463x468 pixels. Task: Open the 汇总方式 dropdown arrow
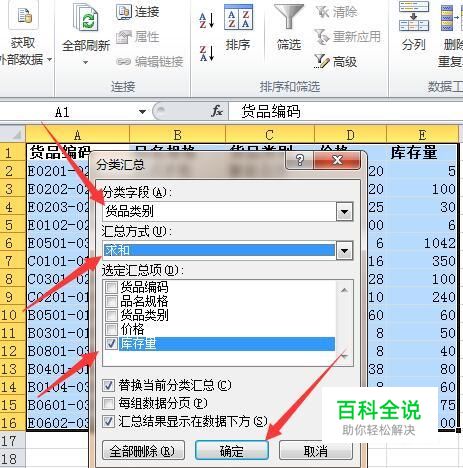click(344, 251)
